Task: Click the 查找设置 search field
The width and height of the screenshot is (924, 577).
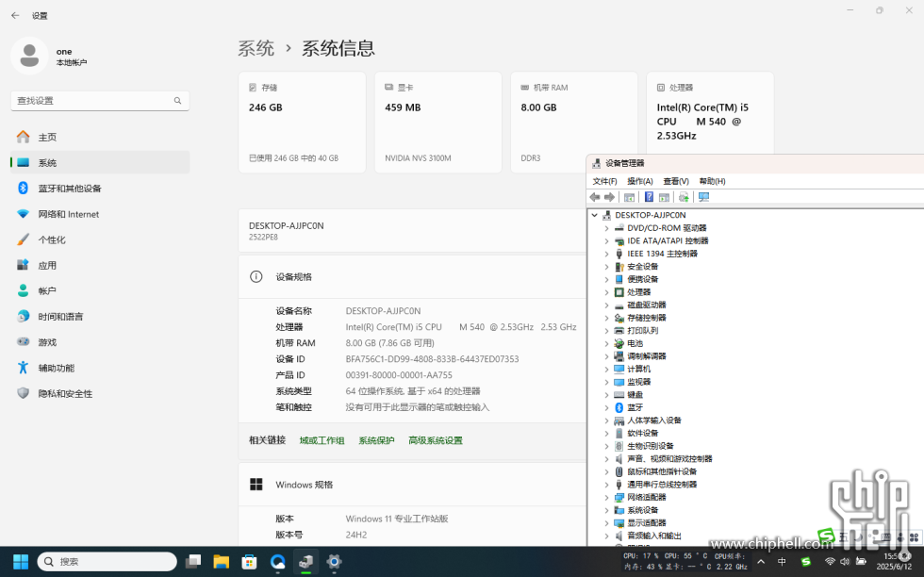Action: click(100, 101)
